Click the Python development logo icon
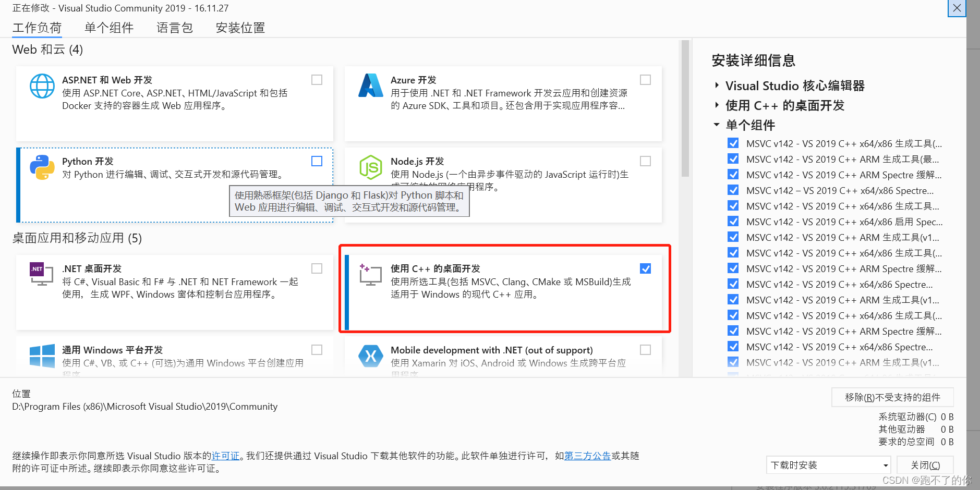Screen dimensions: 980x490 (42, 167)
